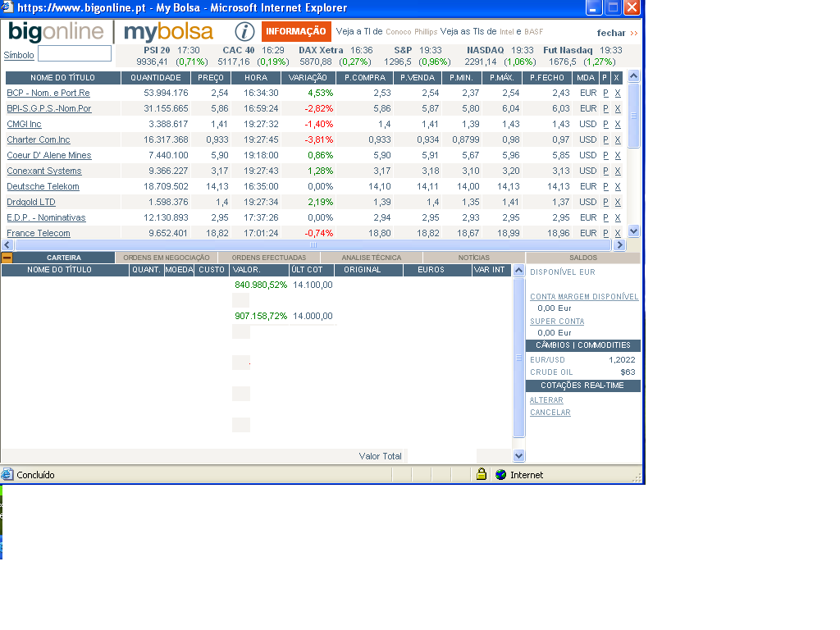This screenshot has width=840, height=630.
Task: Open Charter Com.Inc stock link
Action: [39, 139]
